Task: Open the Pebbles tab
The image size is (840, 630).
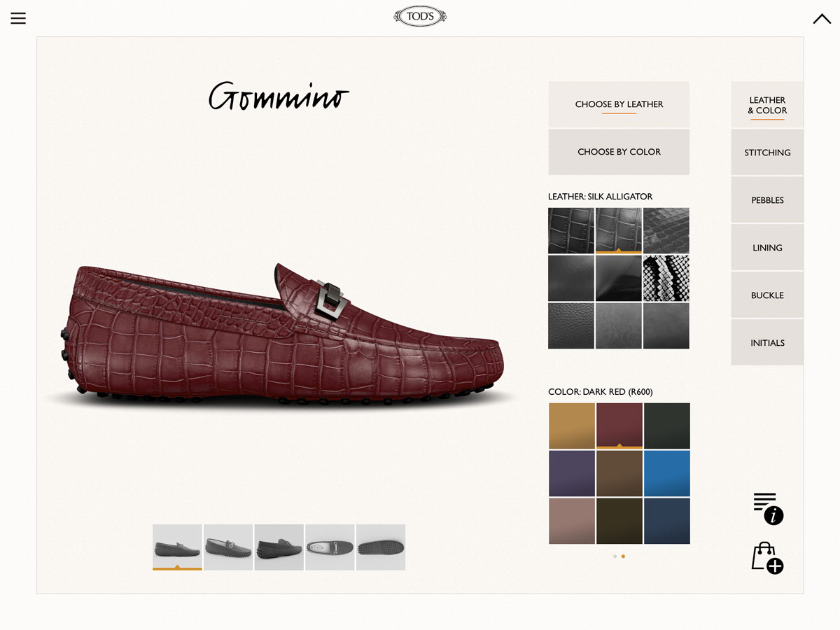Action: pyautogui.click(x=767, y=200)
